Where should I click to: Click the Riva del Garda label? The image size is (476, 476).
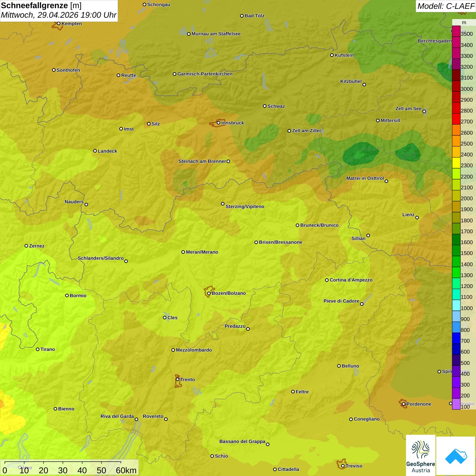tap(117, 416)
